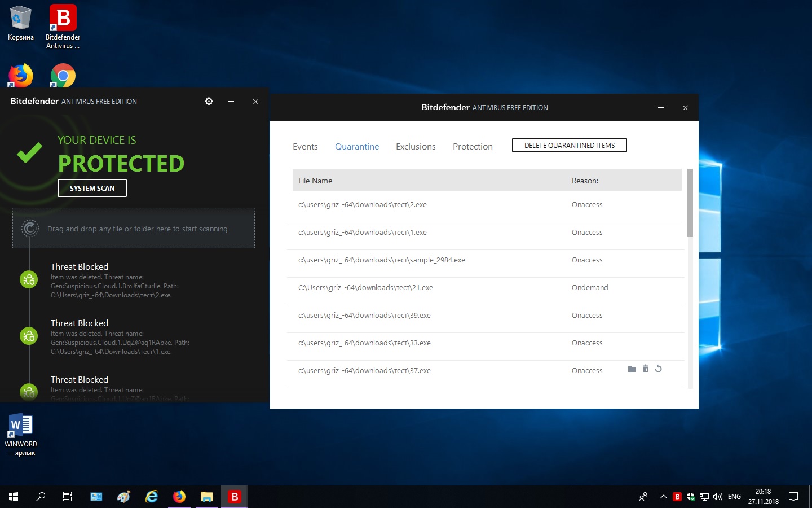Click the quarantine list vertical scrollbar
This screenshot has height=508, width=812.
690,203
